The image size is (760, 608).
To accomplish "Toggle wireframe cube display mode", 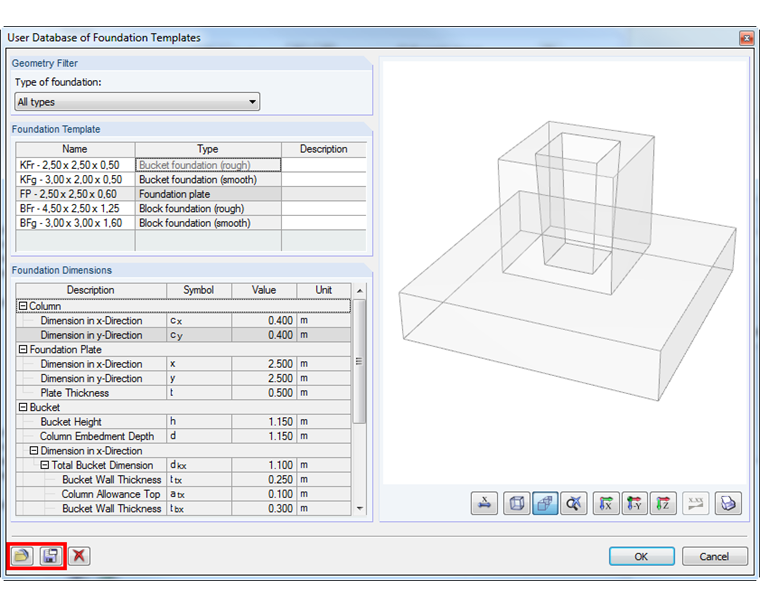I will click(x=516, y=503).
